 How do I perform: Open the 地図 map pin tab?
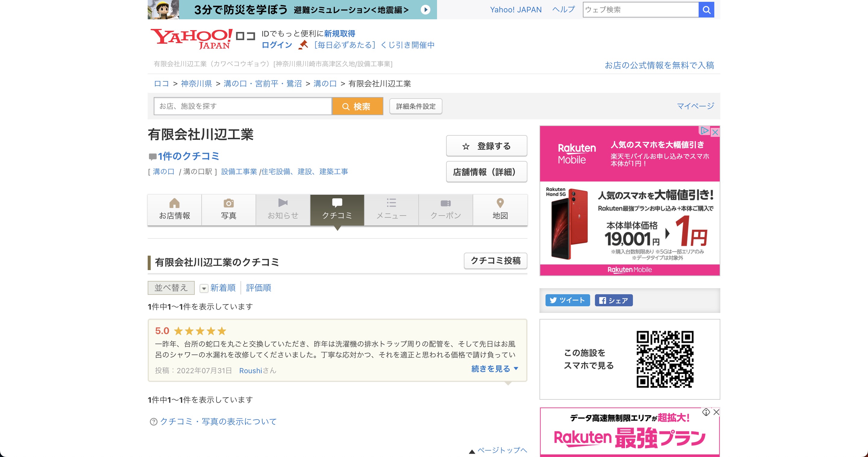tap(500, 210)
